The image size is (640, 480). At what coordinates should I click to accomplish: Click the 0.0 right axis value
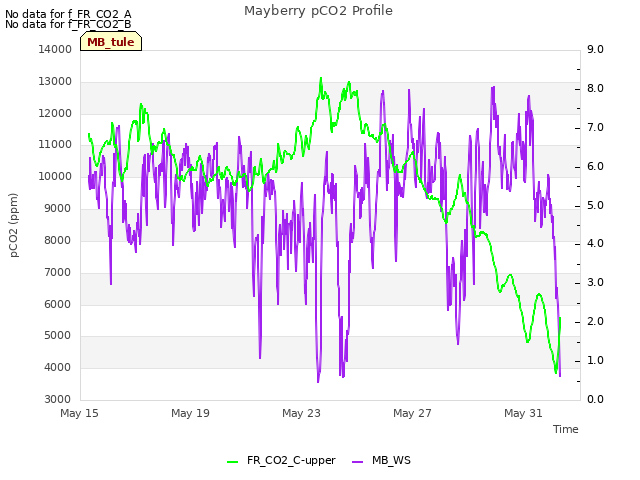click(x=595, y=399)
